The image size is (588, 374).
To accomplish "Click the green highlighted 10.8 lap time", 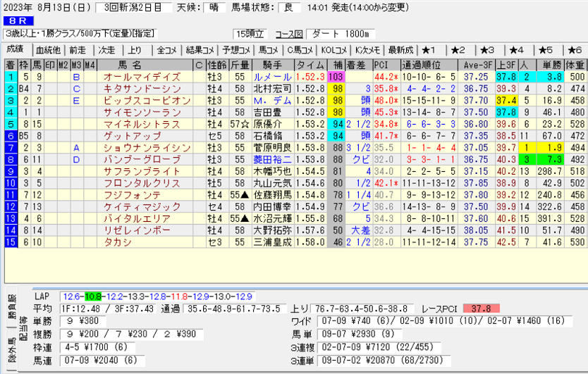I will click(x=94, y=297).
